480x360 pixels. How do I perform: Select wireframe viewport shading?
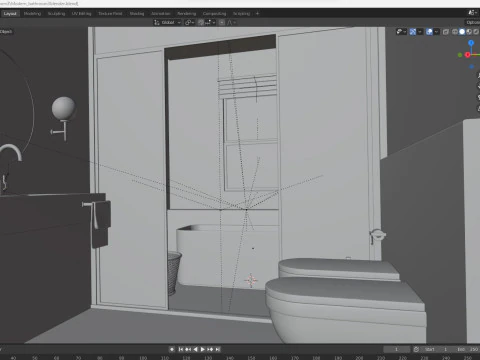click(455, 32)
